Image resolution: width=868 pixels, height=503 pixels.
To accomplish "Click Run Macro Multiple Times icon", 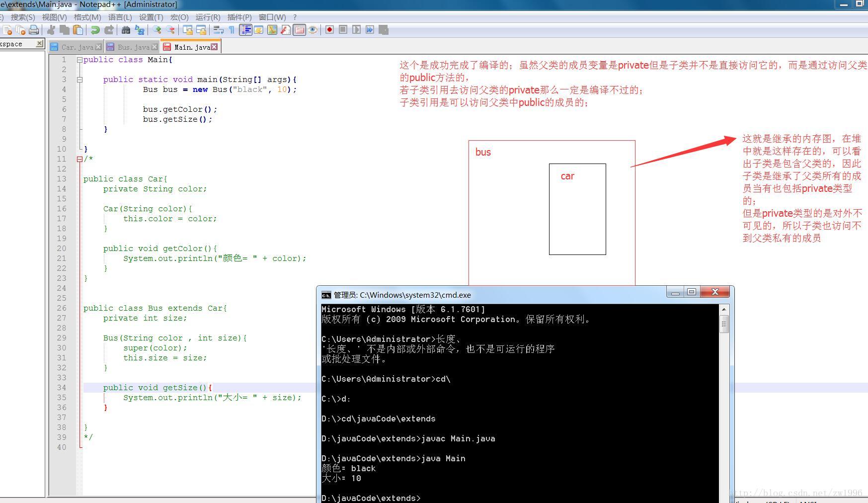I will 370,30.
